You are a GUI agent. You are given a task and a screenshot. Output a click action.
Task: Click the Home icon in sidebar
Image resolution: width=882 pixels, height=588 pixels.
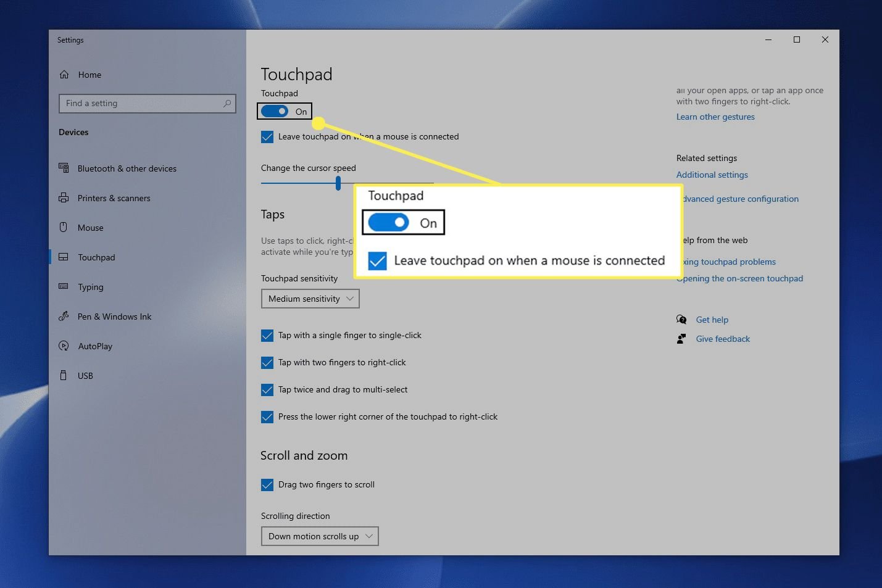64,75
